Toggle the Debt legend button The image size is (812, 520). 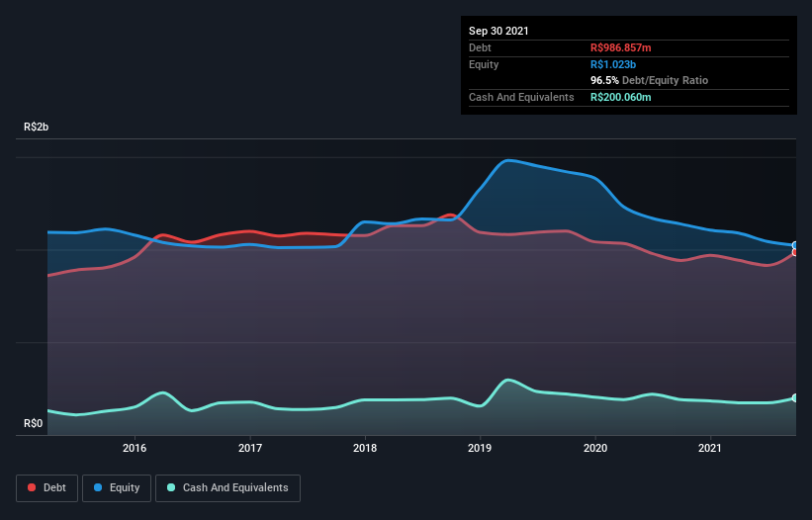coord(46,488)
